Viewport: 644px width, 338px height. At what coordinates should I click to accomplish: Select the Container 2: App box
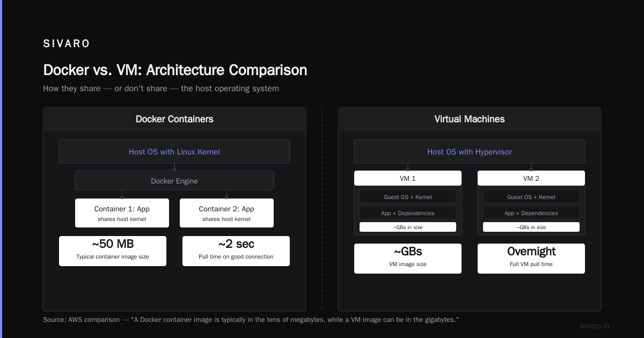226,213
